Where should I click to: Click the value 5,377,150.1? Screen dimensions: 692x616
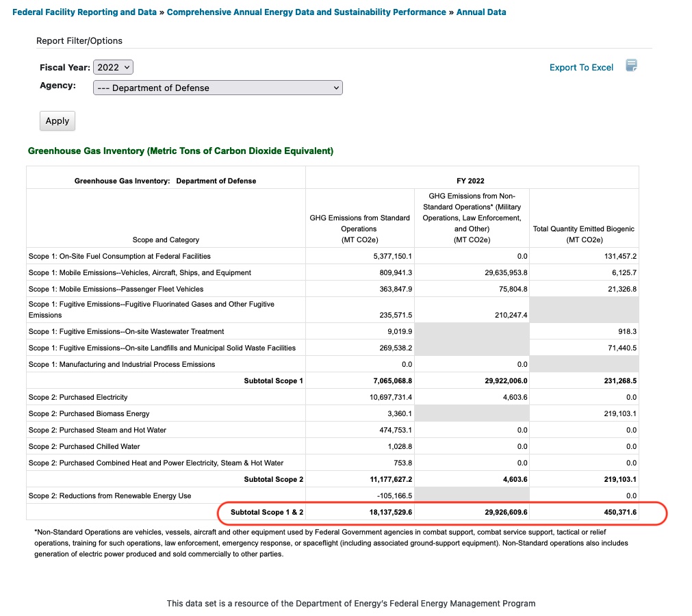392,257
